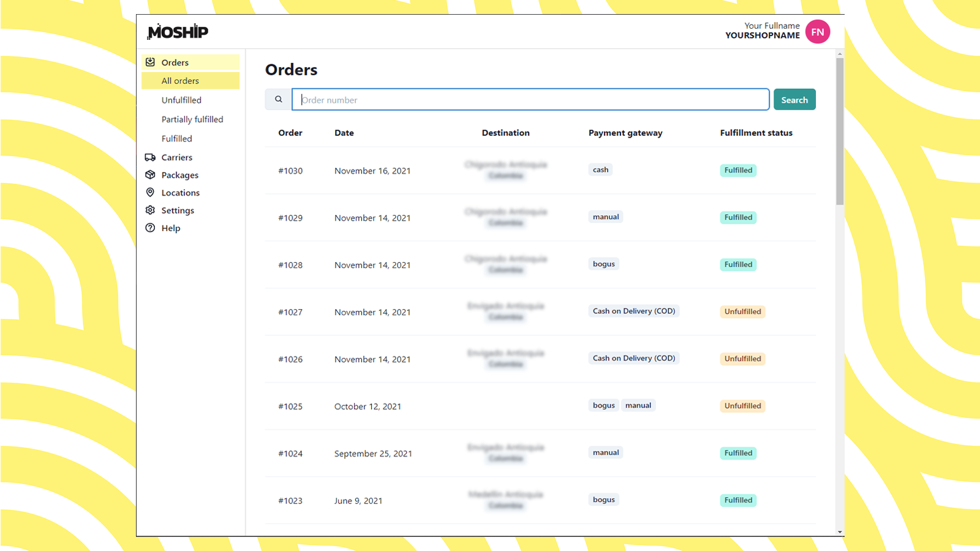The height and width of the screenshot is (551, 980).
Task: Click the Fulfillment status column header
Action: [x=756, y=133]
